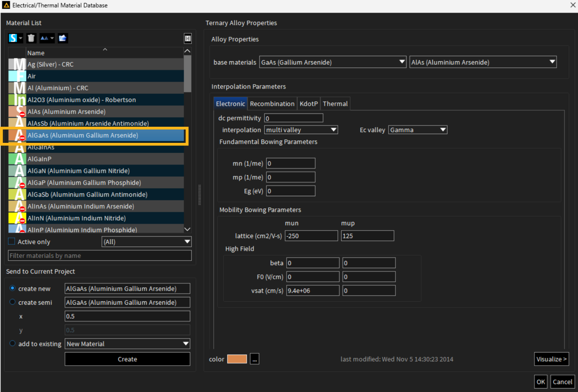Viewport: 578px width, 392px height.
Task: Delete selected material with trash icon
Action: (x=31, y=38)
